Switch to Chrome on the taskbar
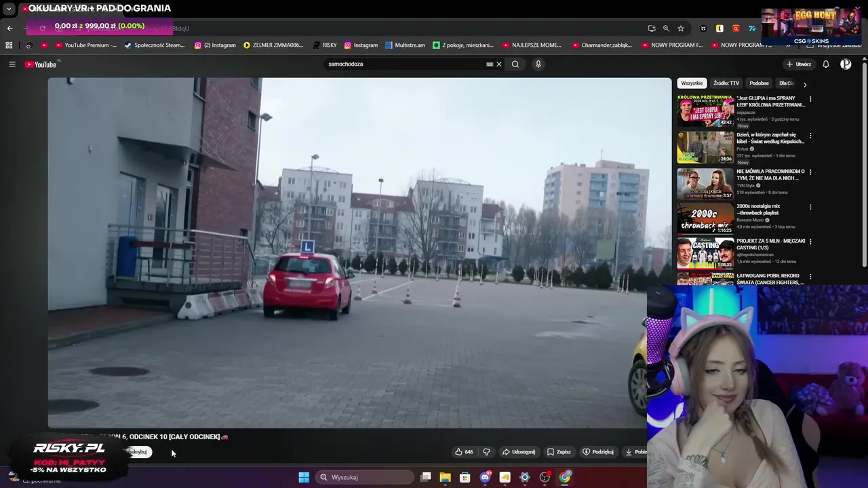The height and width of the screenshot is (488, 868). click(565, 477)
